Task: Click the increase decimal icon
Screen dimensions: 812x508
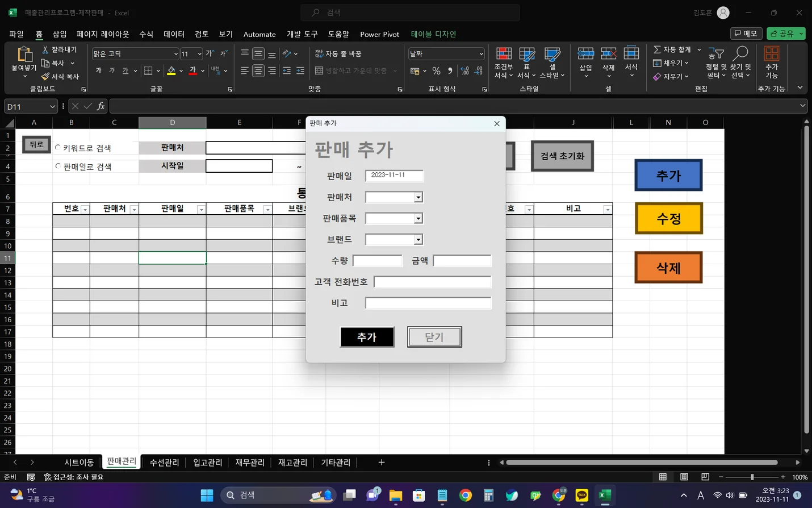Action: (x=465, y=70)
